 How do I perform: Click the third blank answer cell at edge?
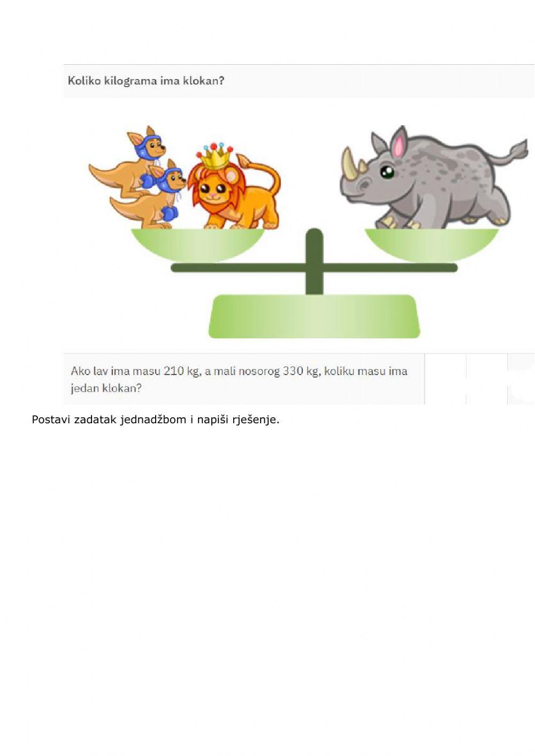521,379
